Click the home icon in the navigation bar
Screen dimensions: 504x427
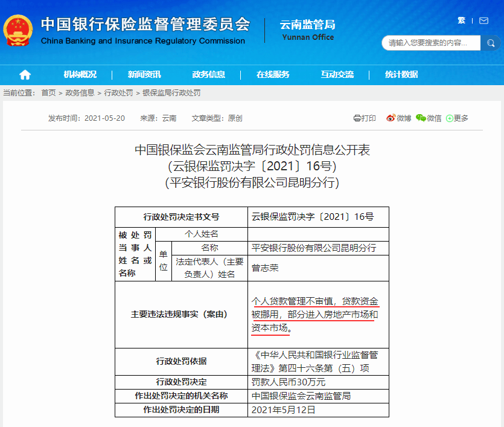(24, 74)
